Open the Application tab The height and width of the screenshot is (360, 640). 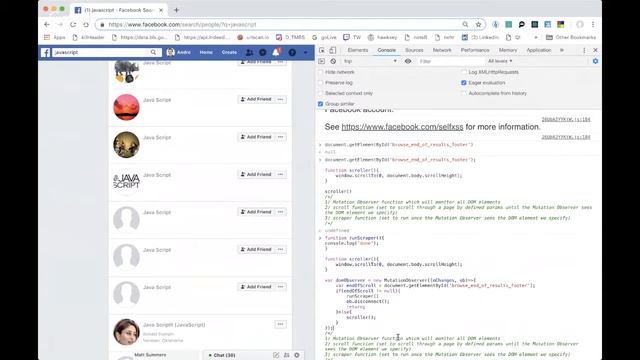539,50
